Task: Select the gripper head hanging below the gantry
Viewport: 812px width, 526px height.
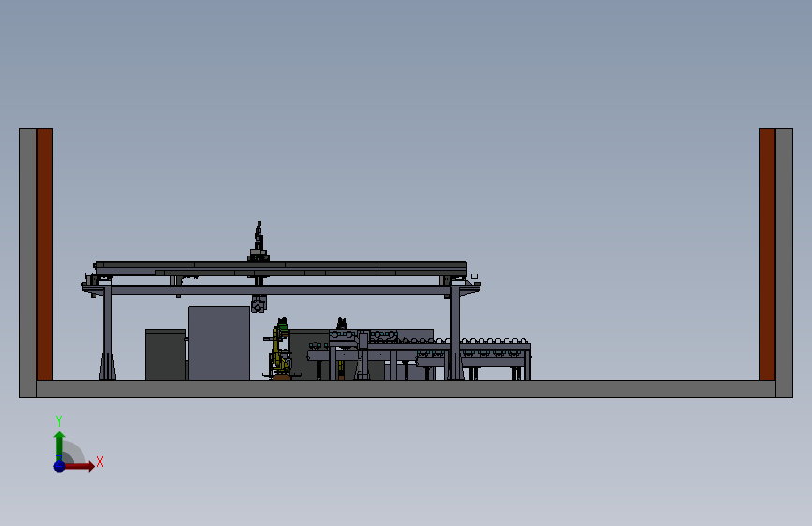Action: (258, 303)
